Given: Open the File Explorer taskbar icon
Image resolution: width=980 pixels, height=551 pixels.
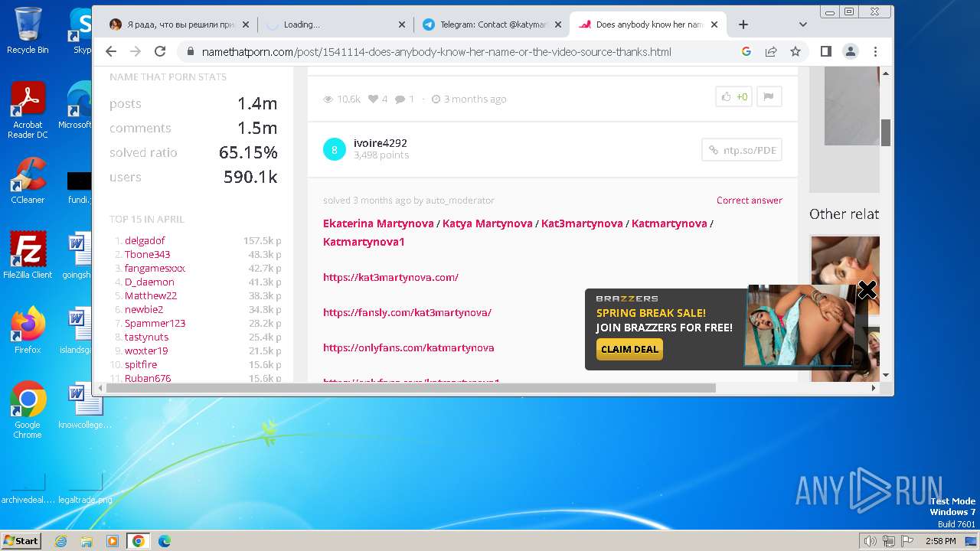Looking at the screenshot, I should click(87, 541).
